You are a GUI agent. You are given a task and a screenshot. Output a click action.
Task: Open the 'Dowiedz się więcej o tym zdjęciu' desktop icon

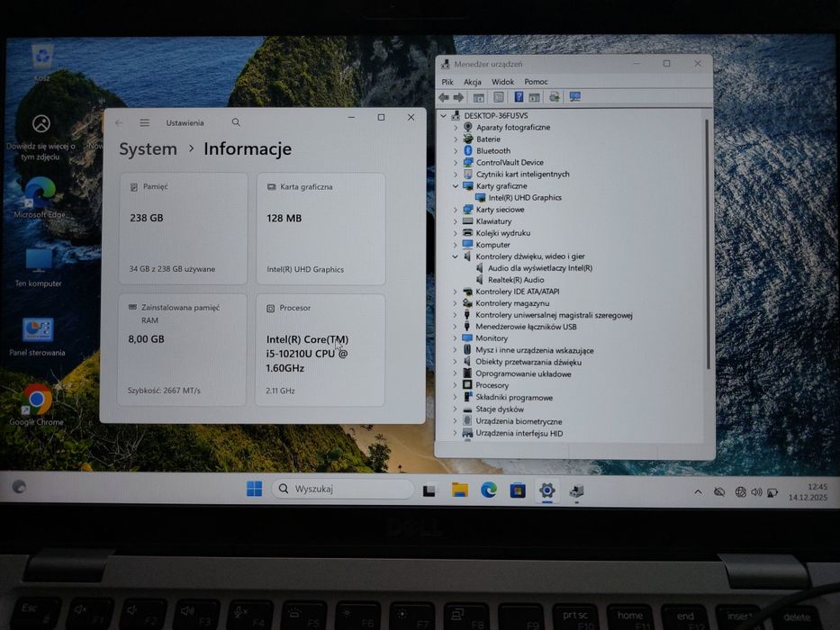click(41, 137)
